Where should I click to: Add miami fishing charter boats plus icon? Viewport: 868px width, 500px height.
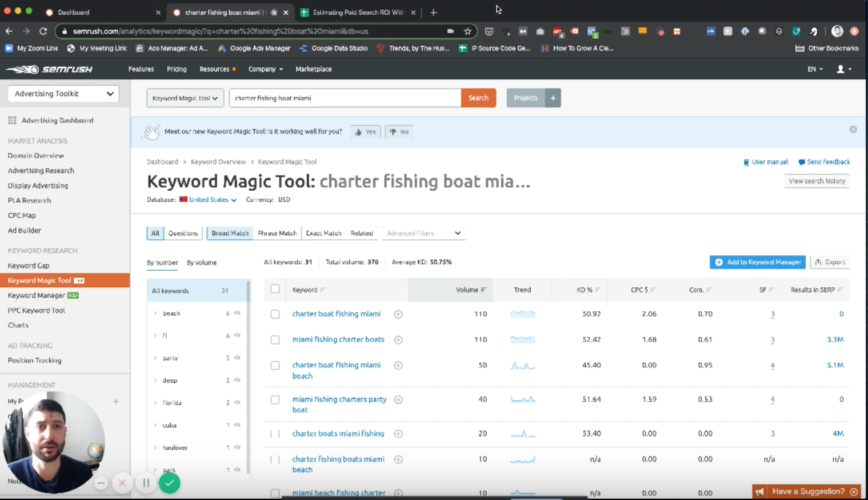pyautogui.click(x=398, y=339)
